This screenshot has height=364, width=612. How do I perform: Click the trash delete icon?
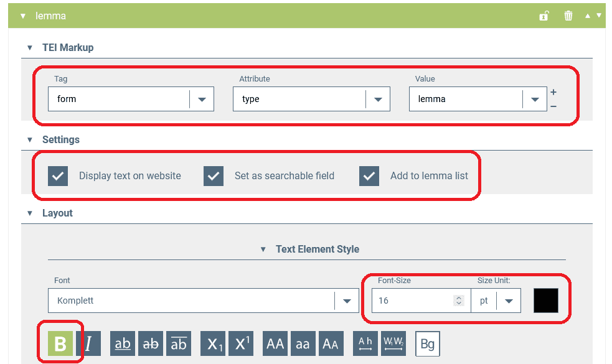point(568,16)
